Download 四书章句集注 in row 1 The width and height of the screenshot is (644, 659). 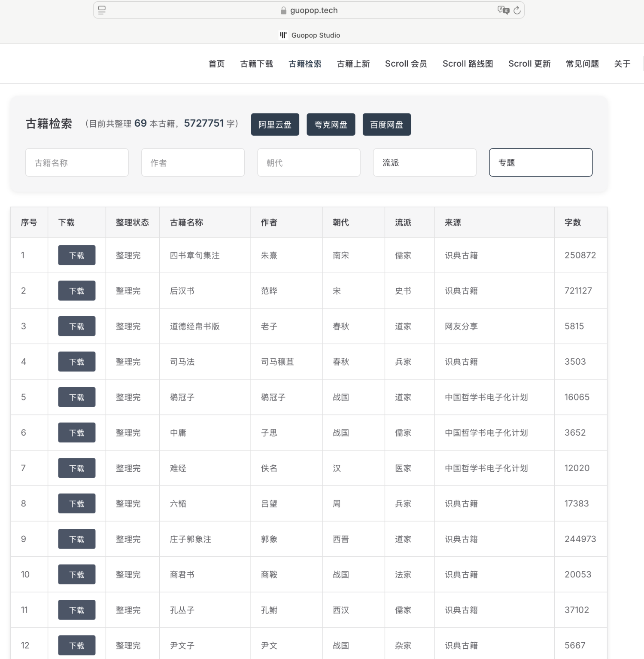click(x=76, y=256)
